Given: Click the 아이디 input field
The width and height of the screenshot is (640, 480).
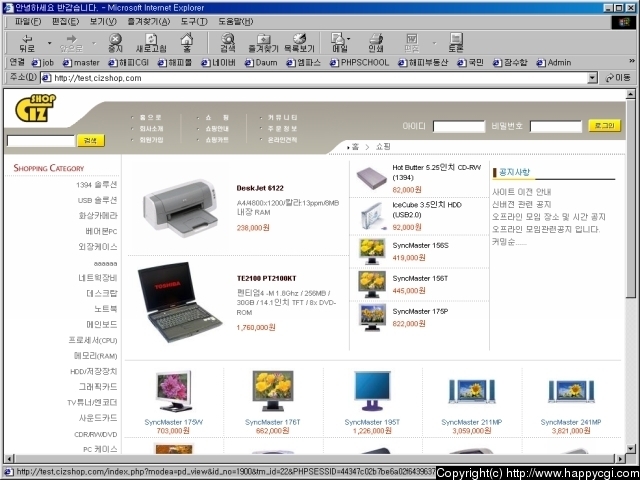Looking at the screenshot, I should (x=459, y=127).
